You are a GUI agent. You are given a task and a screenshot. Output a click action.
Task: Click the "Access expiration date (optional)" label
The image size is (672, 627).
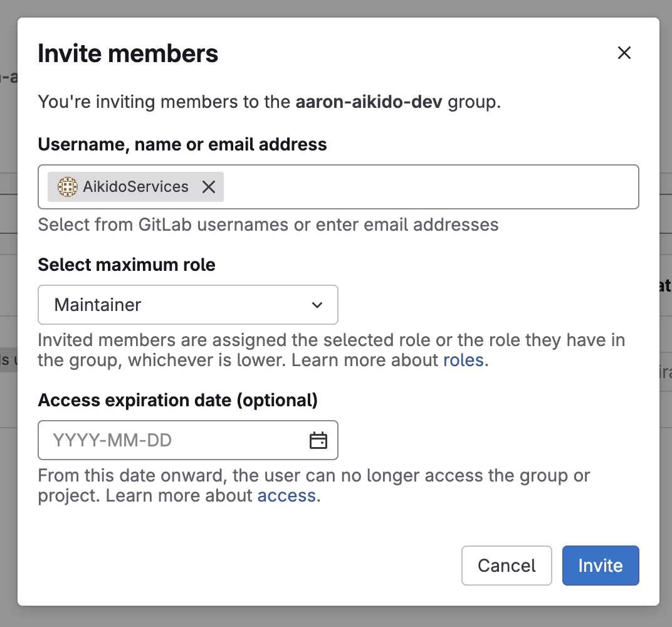pyautogui.click(x=177, y=400)
